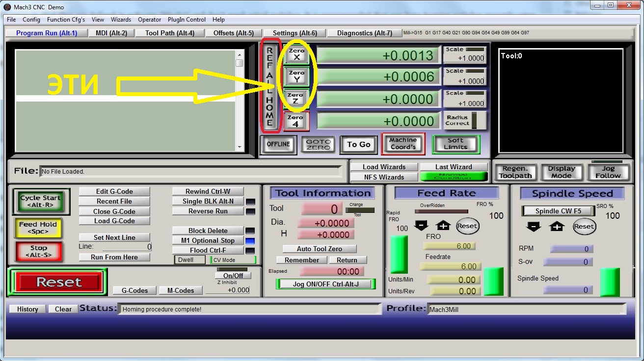Image resolution: width=644 pixels, height=361 pixels.
Task: Increase feed rate override with plus arrow
Action: coord(443,226)
